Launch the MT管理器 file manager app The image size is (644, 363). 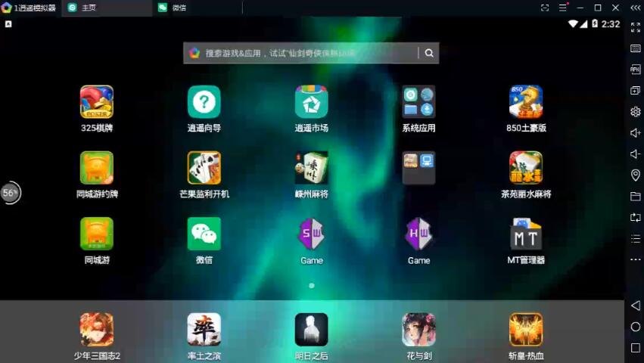pos(525,234)
